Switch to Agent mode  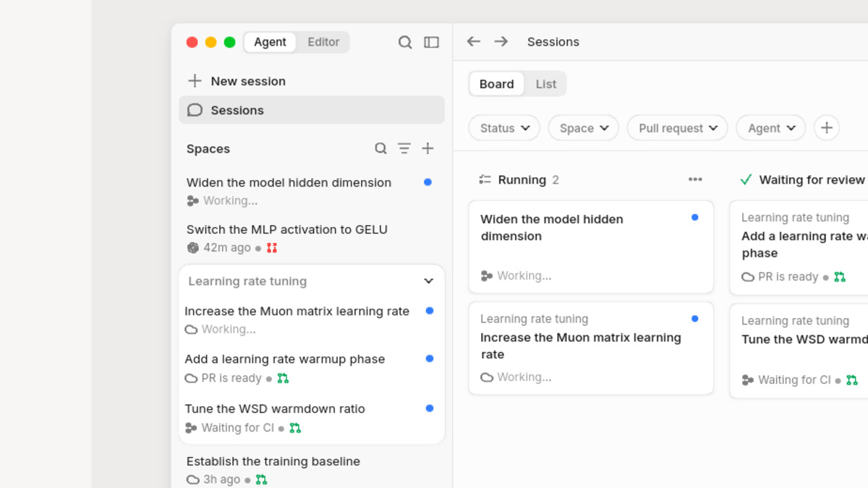point(270,42)
